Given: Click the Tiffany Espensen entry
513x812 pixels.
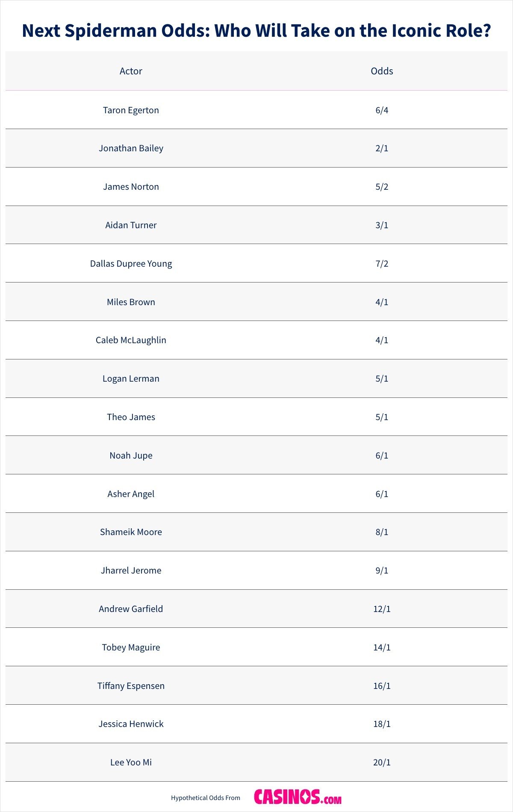Looking at the screenshot, I should (x=131, y=686).
